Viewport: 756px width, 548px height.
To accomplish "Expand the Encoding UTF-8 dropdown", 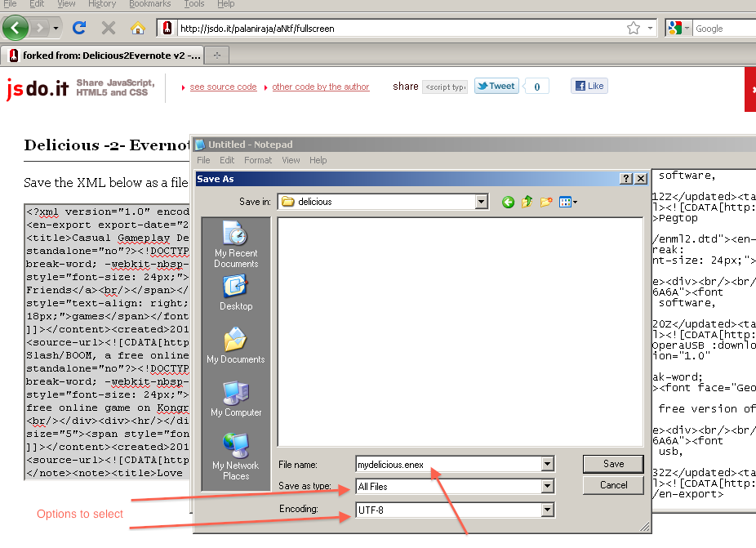I will pyautogui.click(x=547, y=510).
